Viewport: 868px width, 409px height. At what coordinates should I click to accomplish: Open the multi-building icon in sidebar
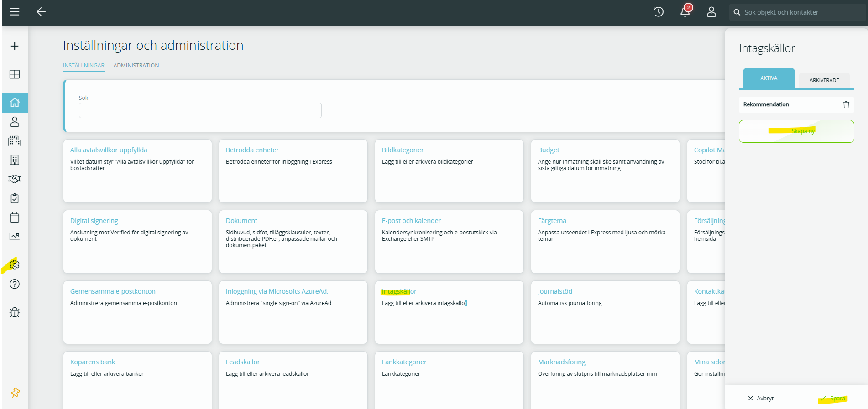tap(15, 141)
